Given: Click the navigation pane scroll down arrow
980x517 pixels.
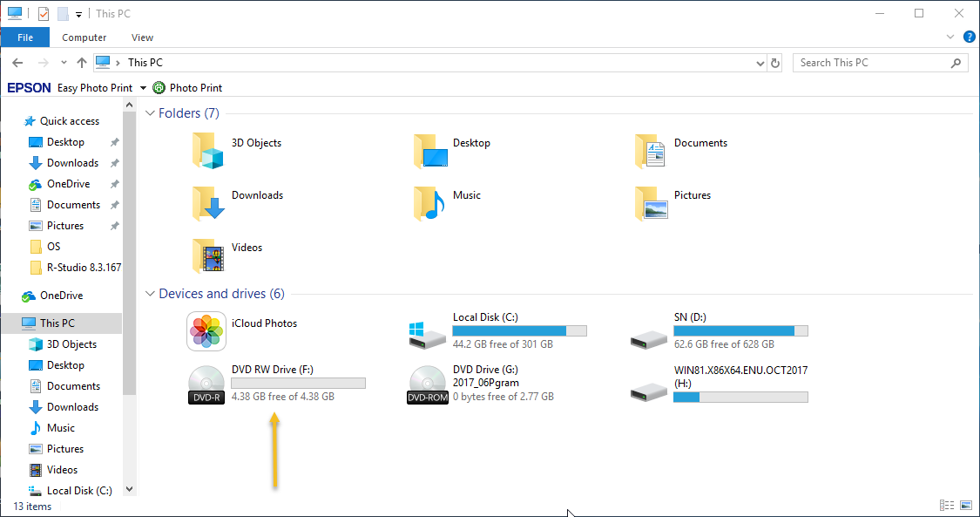Looking at the screenshot, I should pyautogui.click(x=129, y=489).
